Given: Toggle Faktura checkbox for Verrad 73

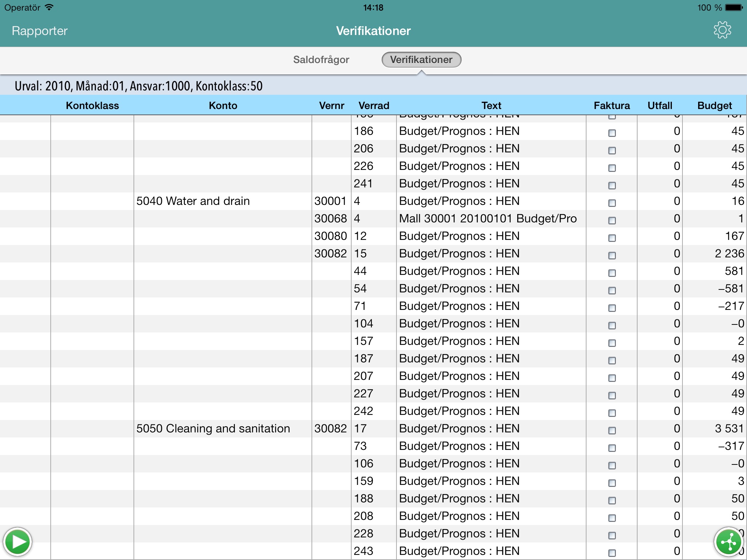Looking at the screenshot, I should pyautogui.click(x=612, y=448).
